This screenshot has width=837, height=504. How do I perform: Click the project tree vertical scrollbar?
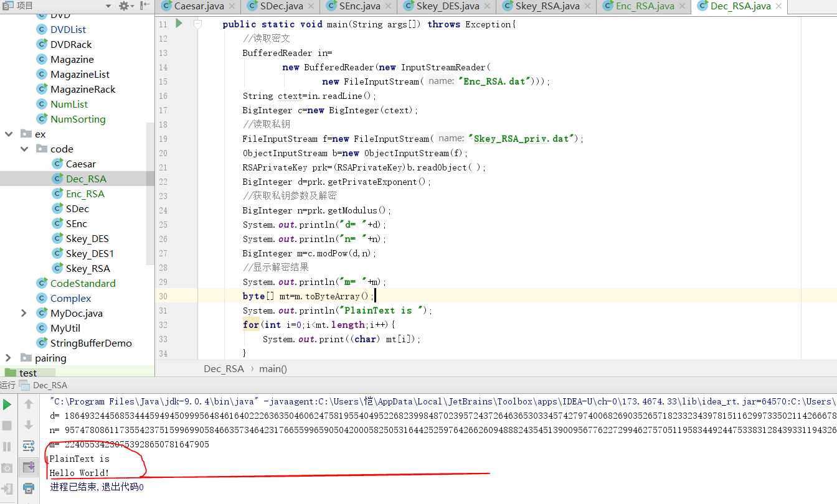150,194
